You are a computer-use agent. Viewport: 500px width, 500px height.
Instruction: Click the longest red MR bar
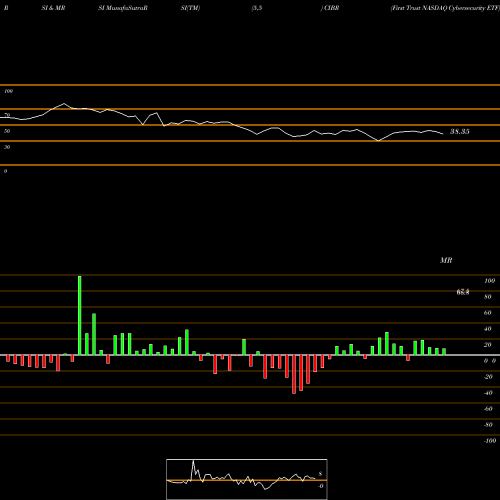(x=294, y=374)
